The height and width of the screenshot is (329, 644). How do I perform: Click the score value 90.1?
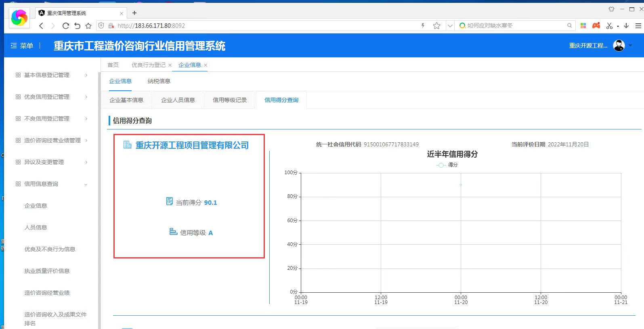(210, 202)
